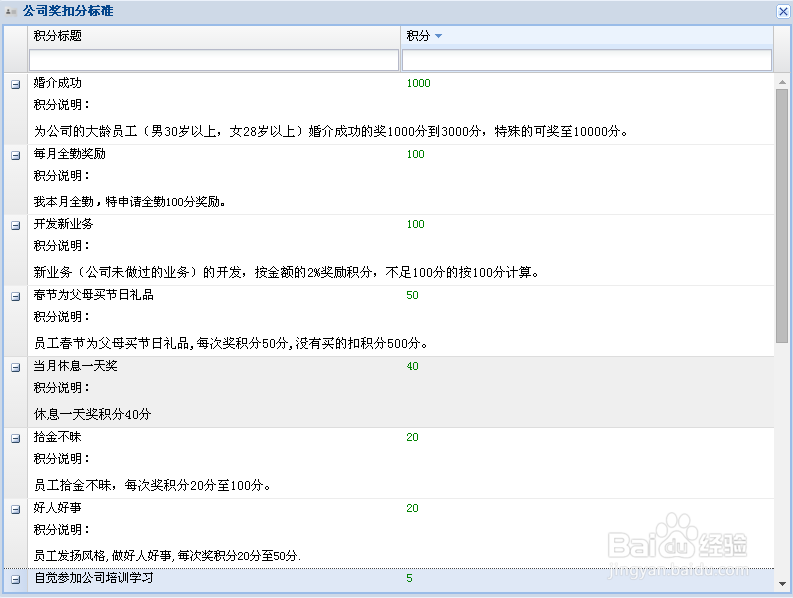This screenshot has width=793, height=598.
Task: Focus the 积分标题 filter input box
Action: (x=214, y=60)
